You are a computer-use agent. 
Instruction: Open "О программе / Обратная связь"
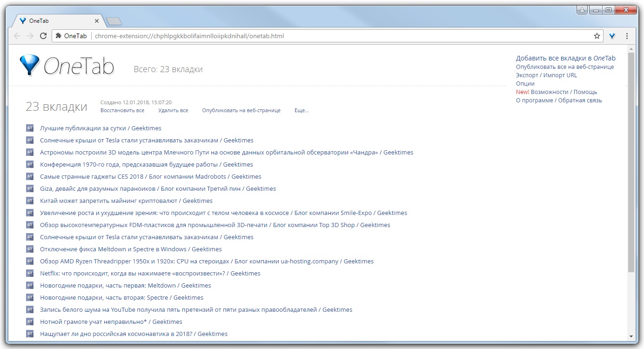coord(559,100)
